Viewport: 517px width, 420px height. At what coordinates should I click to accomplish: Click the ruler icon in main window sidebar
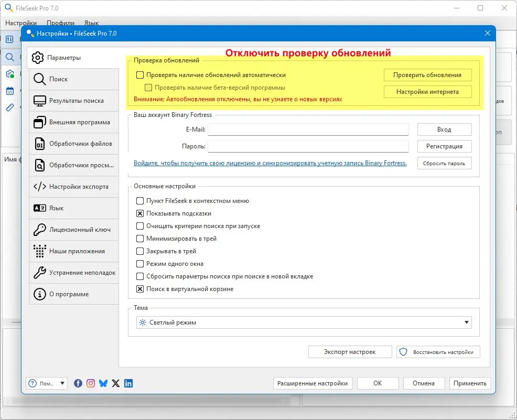tap(10, 107)
